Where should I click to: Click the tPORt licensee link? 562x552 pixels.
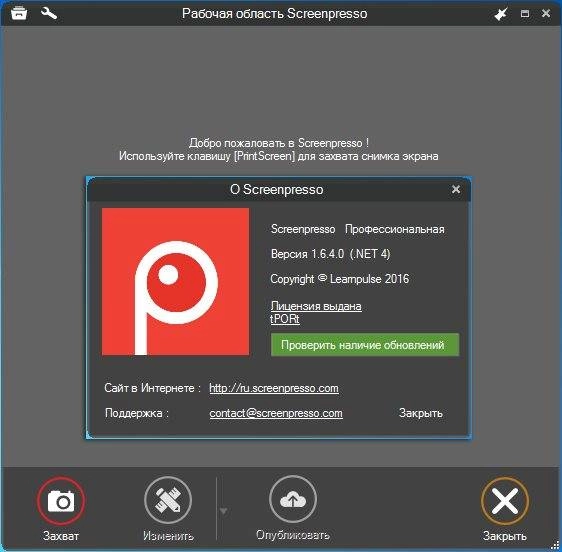[x=285, y=319]
